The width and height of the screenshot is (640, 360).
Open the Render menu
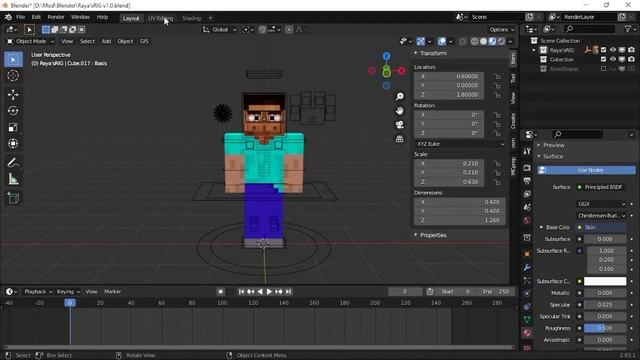[x=56, y=17]
